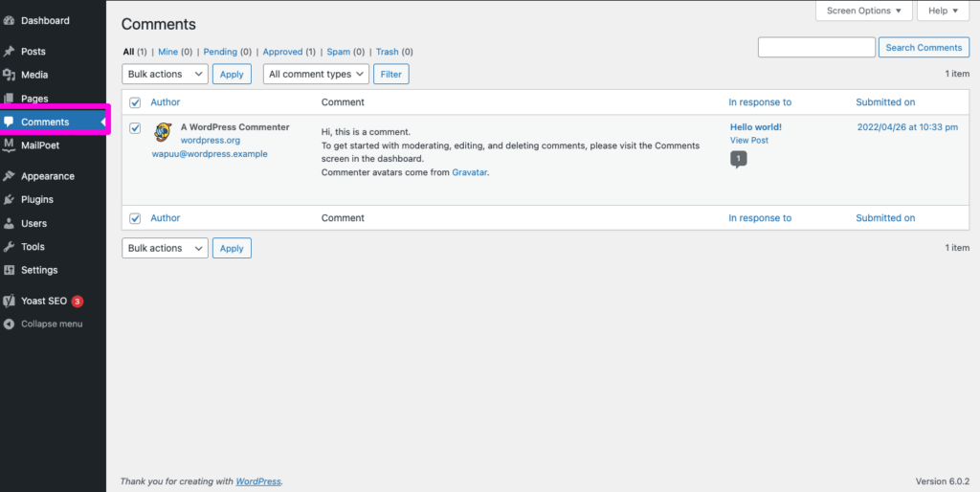Sort by In response to header

coord(760,102)
